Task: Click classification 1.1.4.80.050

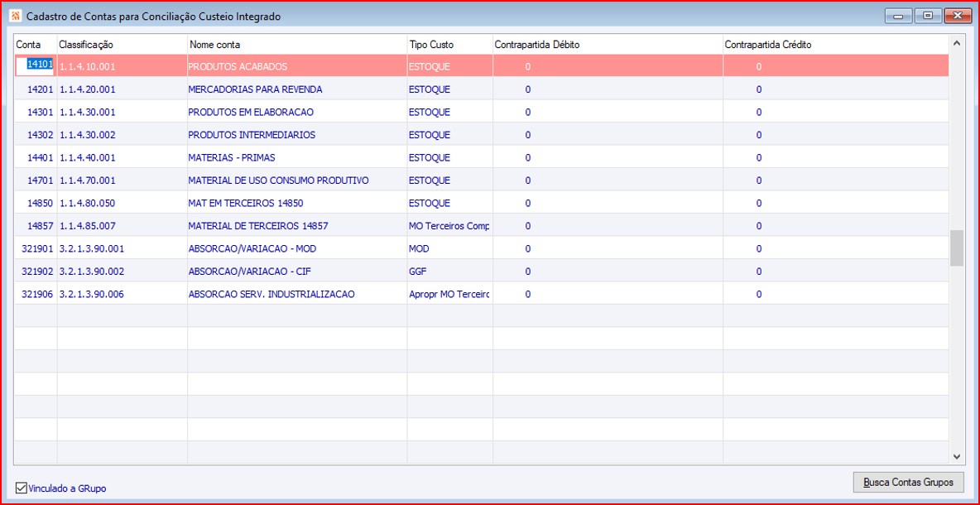Action: click(88, 203)
